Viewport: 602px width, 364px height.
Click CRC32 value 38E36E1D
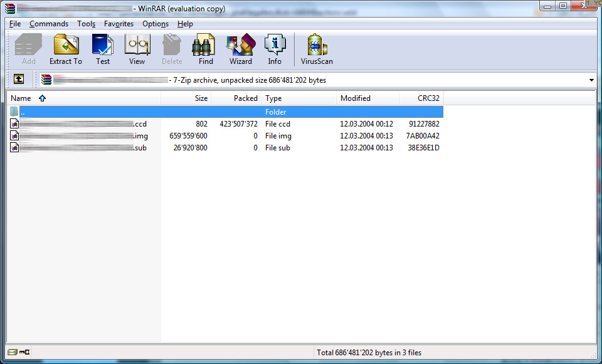[x=423, y=148]
